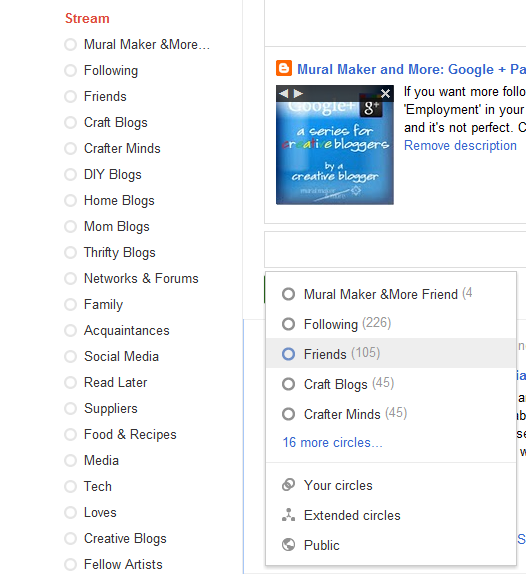Select Mom Blogs stream
The image size is (526, 574).
point(107,226)
